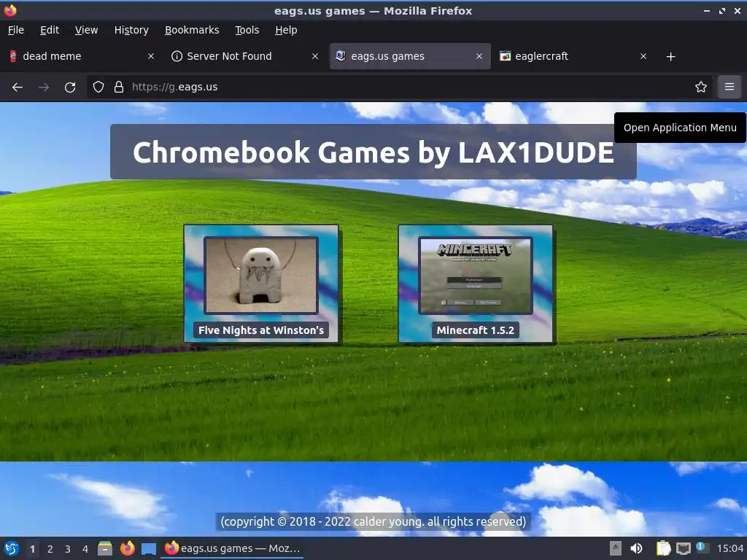Switch to the Server Not Found tab

tap(245, 56)
